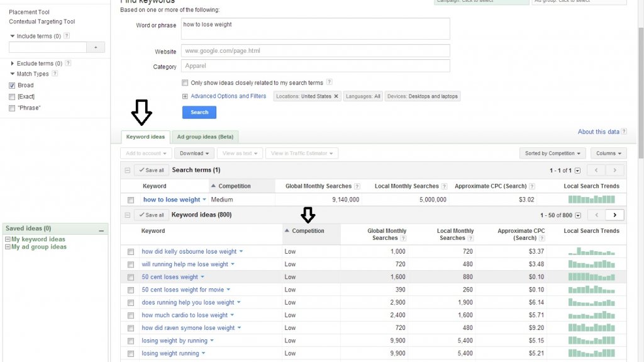Enable the [Exact] match type checkbox
This screenshot has width=644, height=362.
pyautogui.click(x=12, y=97)
